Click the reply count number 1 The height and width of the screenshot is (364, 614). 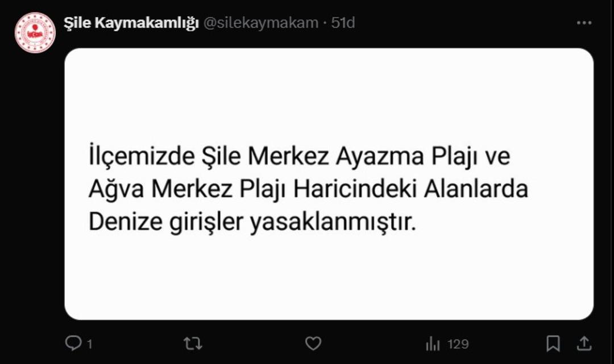coord(90,345)
